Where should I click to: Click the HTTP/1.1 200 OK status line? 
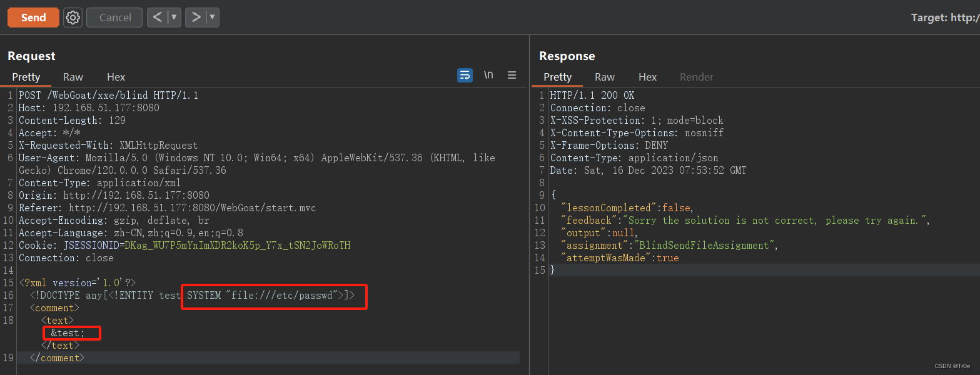coord(592,96)
